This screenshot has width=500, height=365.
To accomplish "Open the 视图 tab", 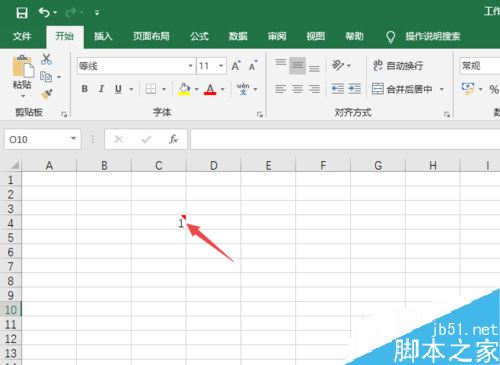I will coord(316,36).
